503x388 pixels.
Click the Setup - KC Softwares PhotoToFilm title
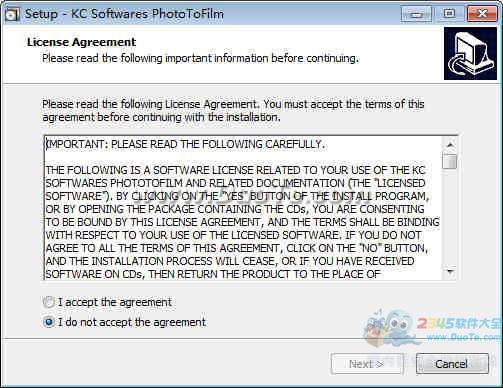tap(124, 14)
